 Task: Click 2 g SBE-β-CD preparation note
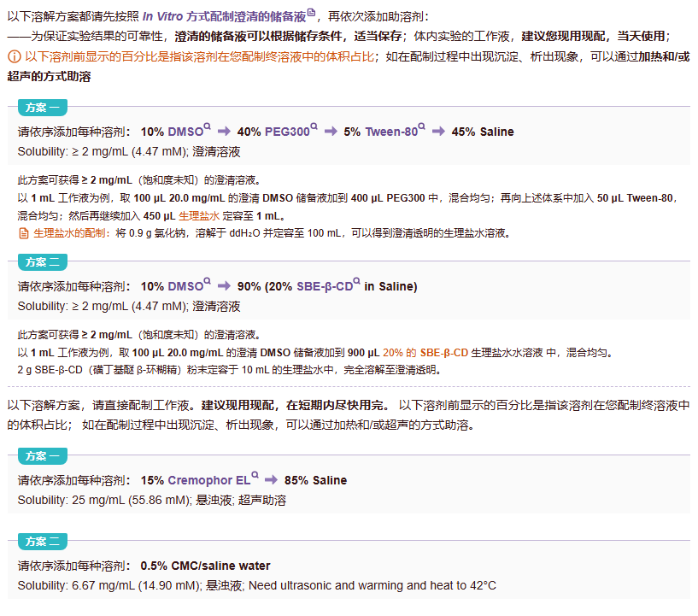[x=229, y=370]
